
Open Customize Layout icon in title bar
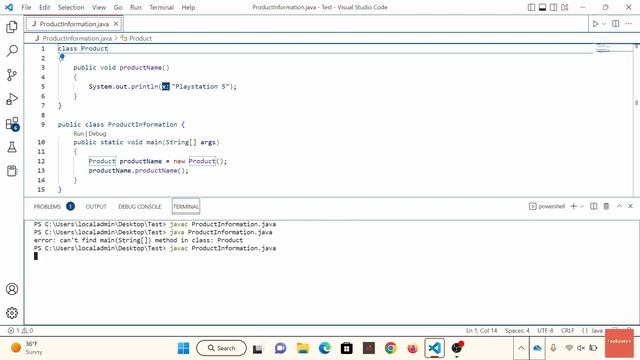[x=565, y=7]
